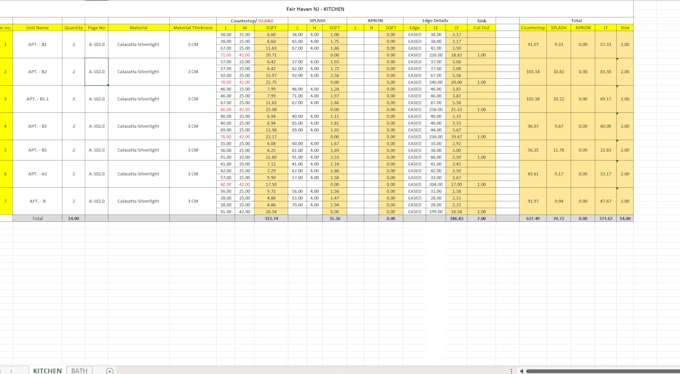Click the tab bar splitter dots handle
680x374 pixels.
[x=511, y=371]
